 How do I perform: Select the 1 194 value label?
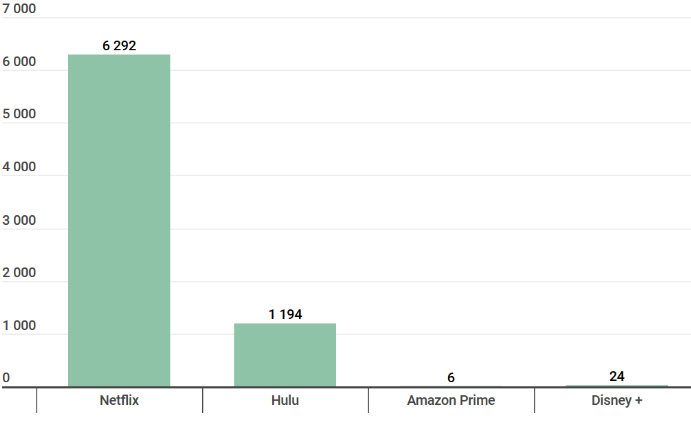285,314
